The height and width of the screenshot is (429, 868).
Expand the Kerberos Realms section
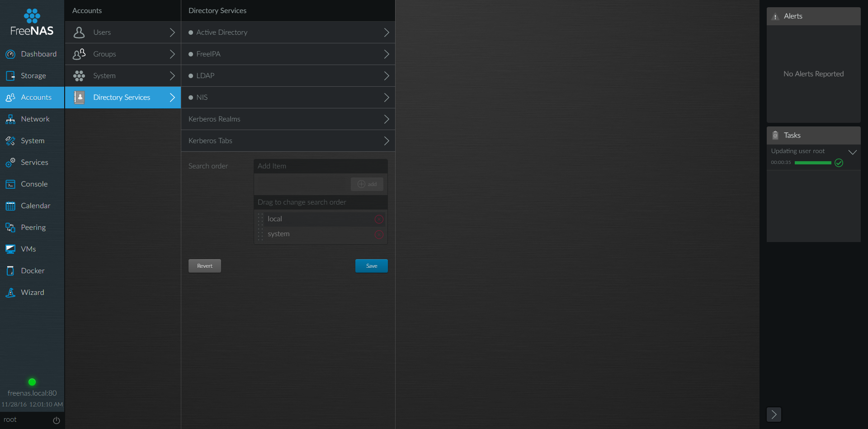pos(288,119)
